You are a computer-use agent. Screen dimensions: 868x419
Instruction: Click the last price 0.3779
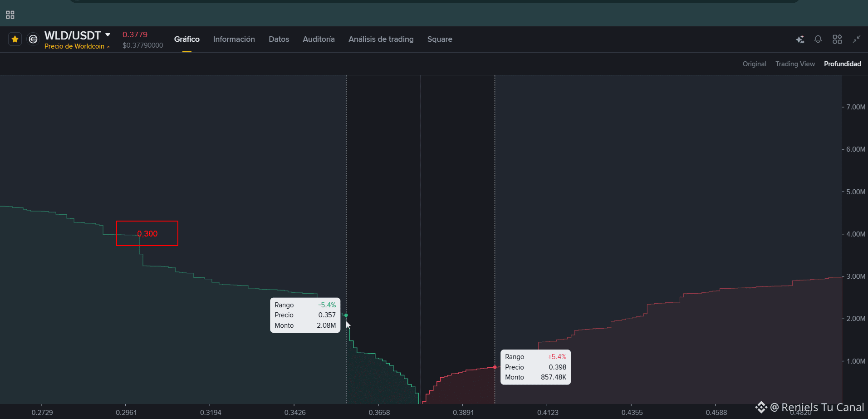tap(135, 35)
